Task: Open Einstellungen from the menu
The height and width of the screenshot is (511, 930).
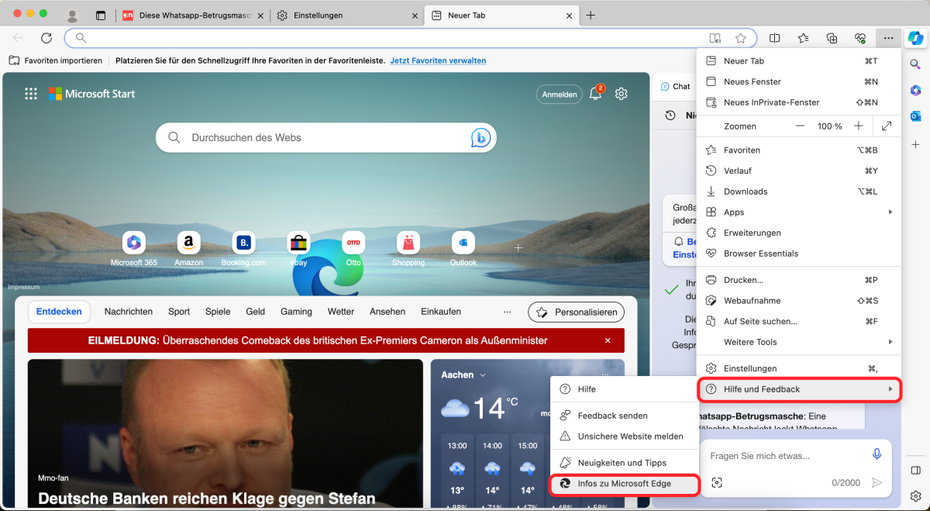Action: [x=798, y=369]
